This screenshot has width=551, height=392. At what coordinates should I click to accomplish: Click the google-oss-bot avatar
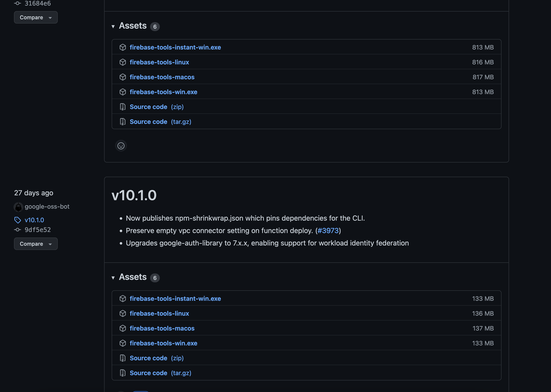[18, 207]
